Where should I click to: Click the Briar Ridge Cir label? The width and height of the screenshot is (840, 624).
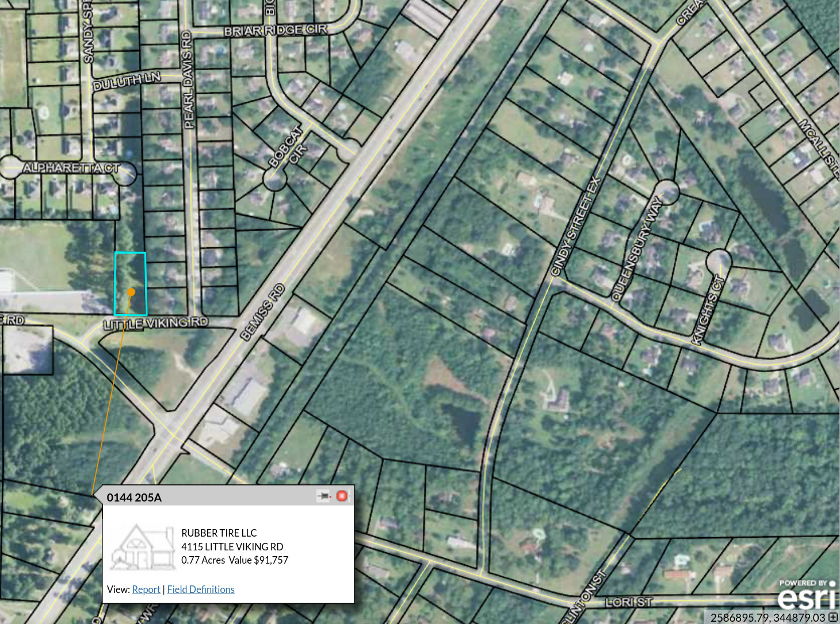click(x=275, y=30)
